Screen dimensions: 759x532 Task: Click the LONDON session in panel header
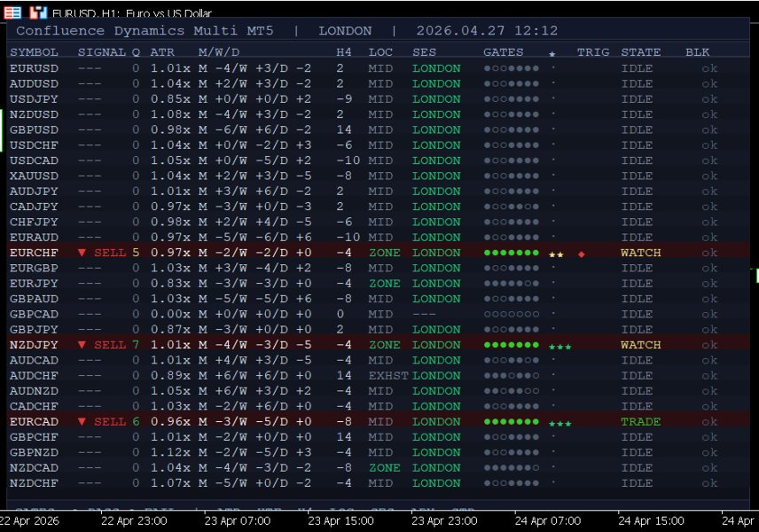click(345, 30)
